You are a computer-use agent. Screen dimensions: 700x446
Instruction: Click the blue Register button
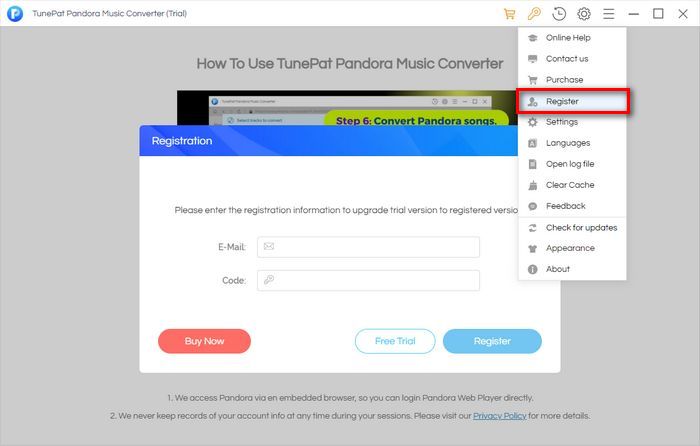(492, 341)
